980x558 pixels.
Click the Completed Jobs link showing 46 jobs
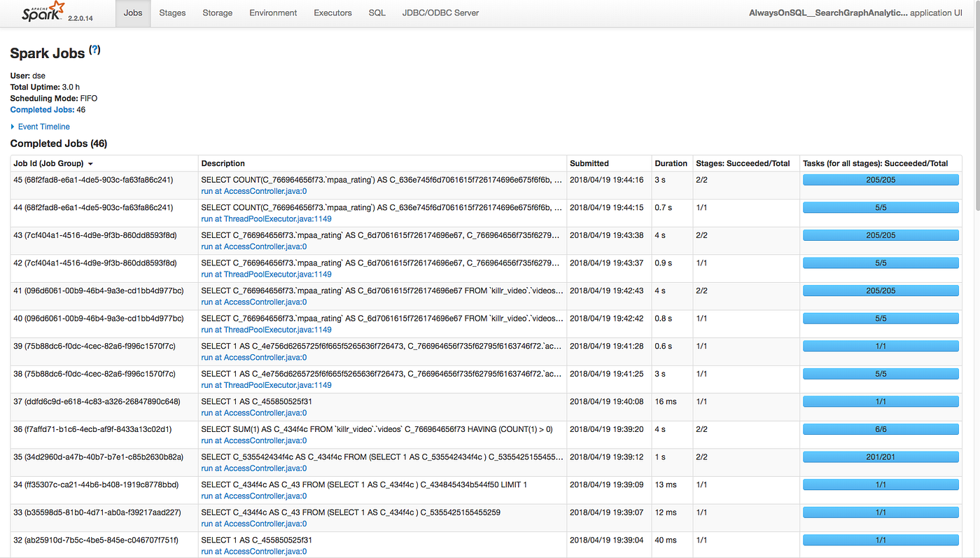coord(42,109)
